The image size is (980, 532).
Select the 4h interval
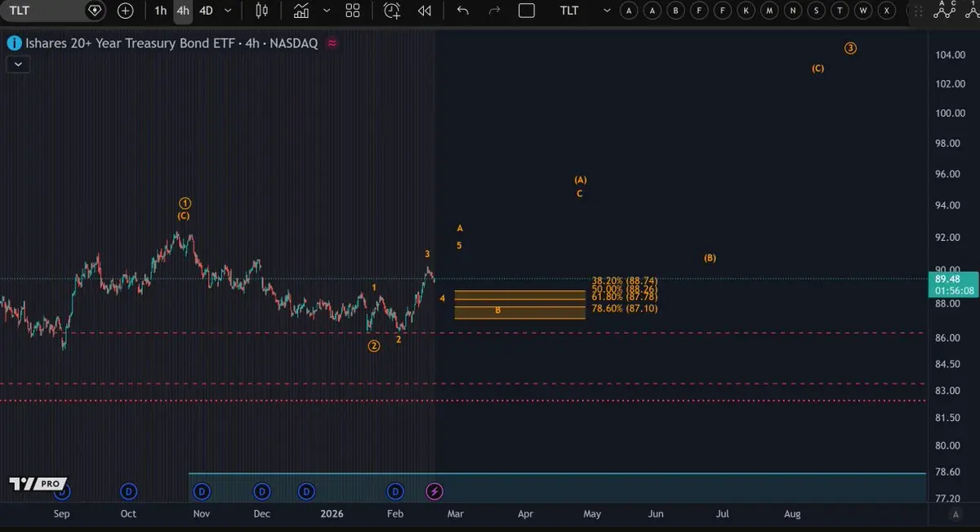point(183,11)
